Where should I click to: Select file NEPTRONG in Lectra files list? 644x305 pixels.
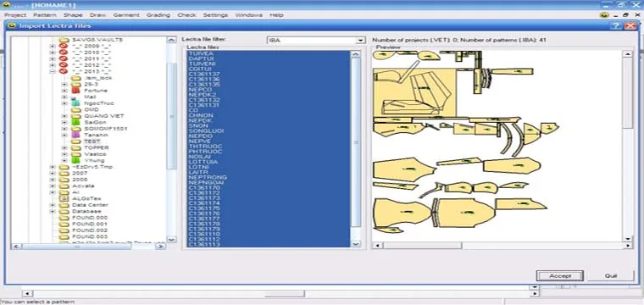tap(208, 177)
